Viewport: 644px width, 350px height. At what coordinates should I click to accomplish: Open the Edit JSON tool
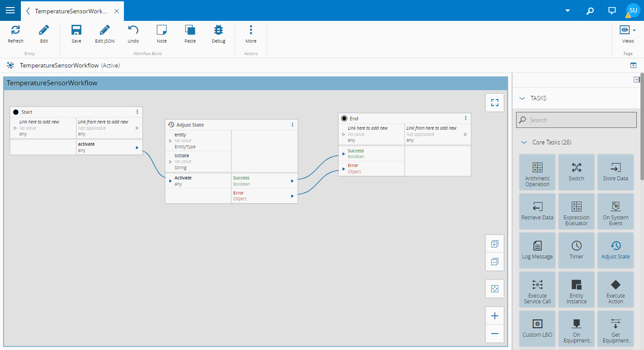(105, 30)
